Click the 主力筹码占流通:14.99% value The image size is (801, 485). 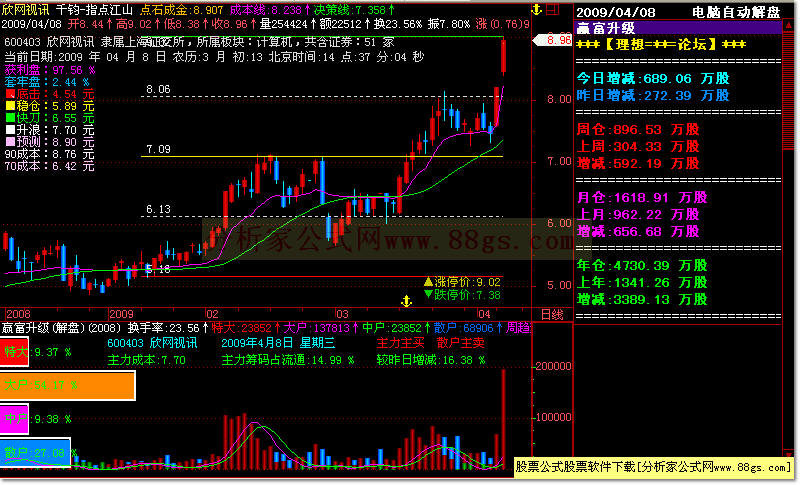(288, 360)
